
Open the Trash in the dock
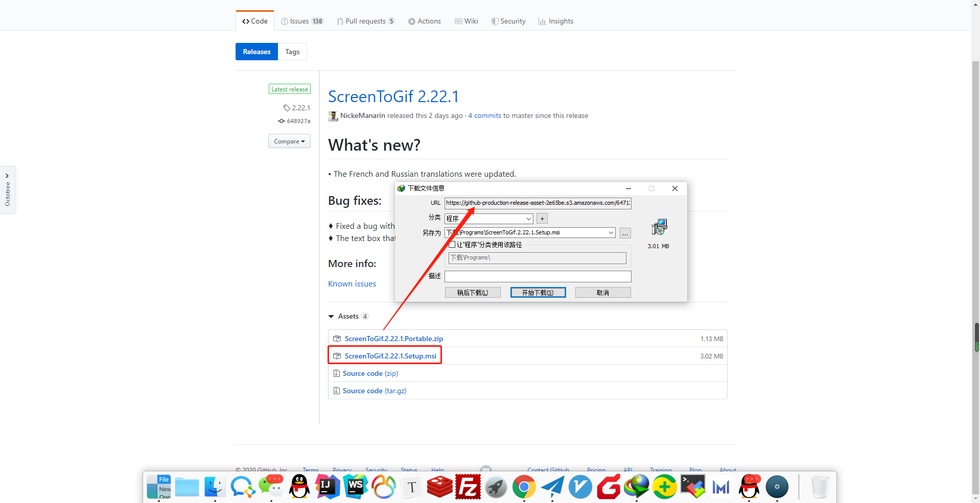(820, 487)
